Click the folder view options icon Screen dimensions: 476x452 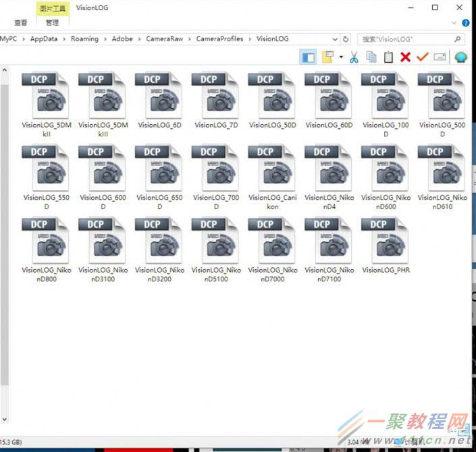tap(328, 57)
